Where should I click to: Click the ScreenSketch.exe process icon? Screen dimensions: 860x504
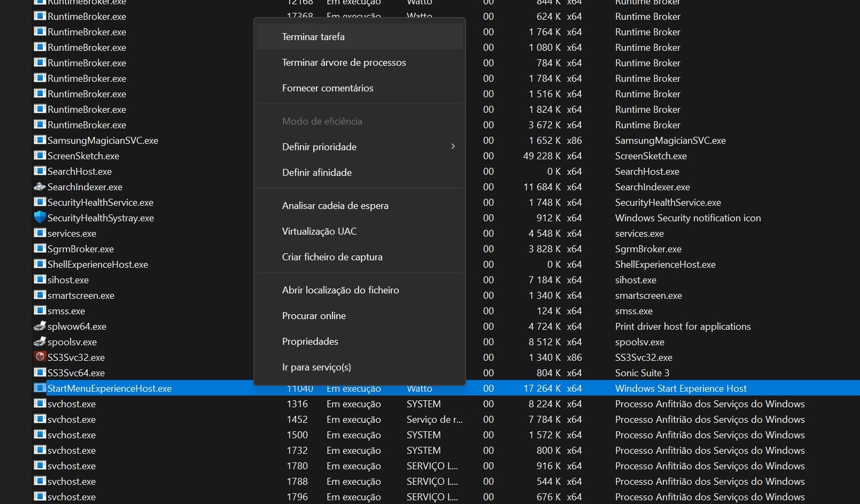[40, 156]
